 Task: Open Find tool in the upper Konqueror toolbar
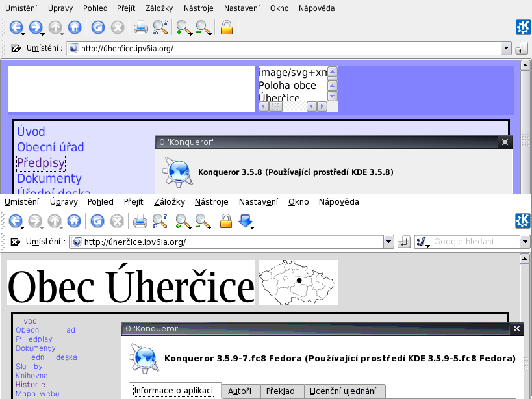160,27
